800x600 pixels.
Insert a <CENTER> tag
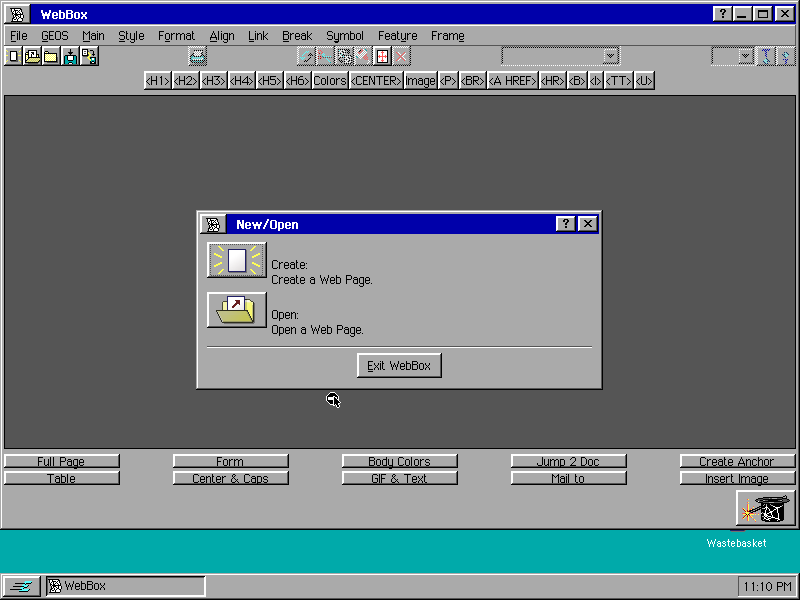coord(376,81)
